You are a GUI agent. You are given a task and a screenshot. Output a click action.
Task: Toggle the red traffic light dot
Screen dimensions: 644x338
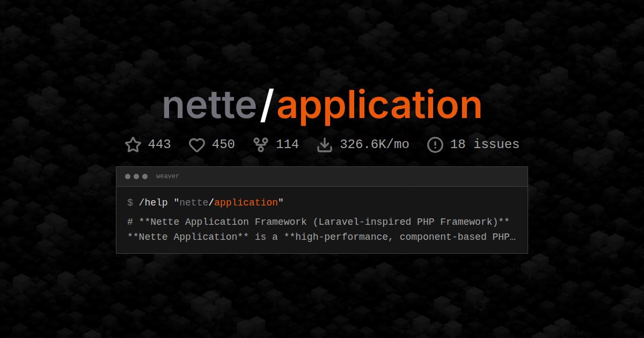(x=127, y=176)
